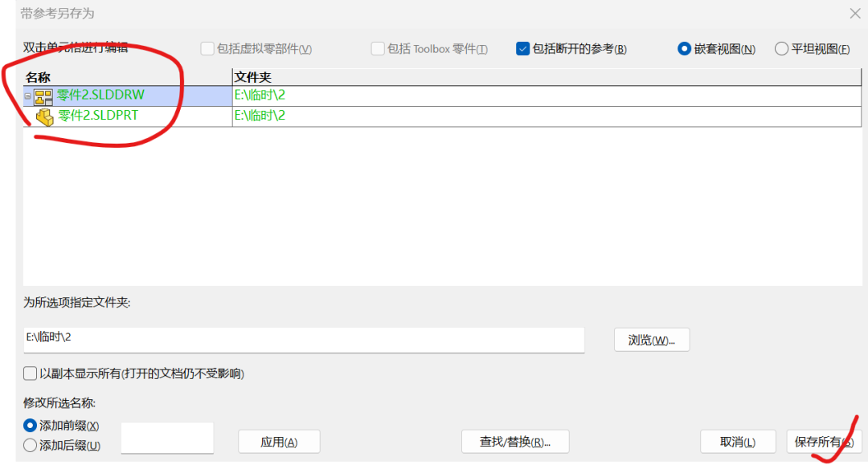
Task: Tick the 包括 Toolbox 零件 checkbox
Action: point(378,49)
